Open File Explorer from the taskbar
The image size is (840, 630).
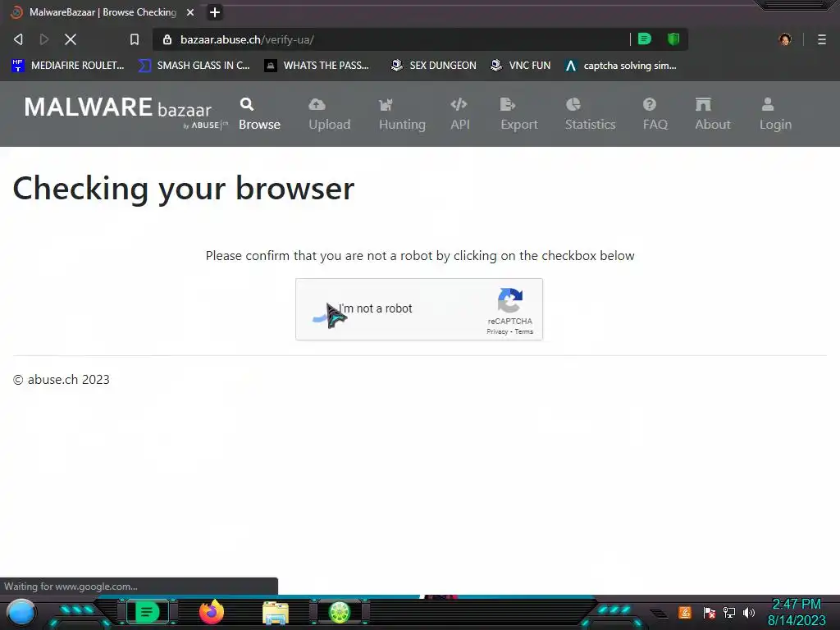pyautogui.click(x=276, y=613)
